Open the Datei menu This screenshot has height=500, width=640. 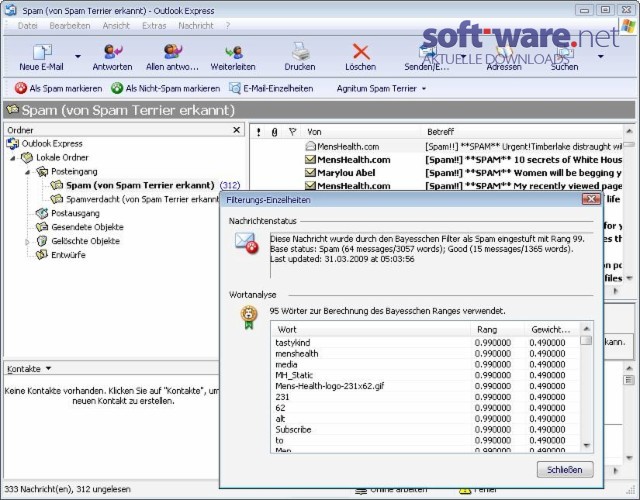pyautogui.click(x=28, y=26)
